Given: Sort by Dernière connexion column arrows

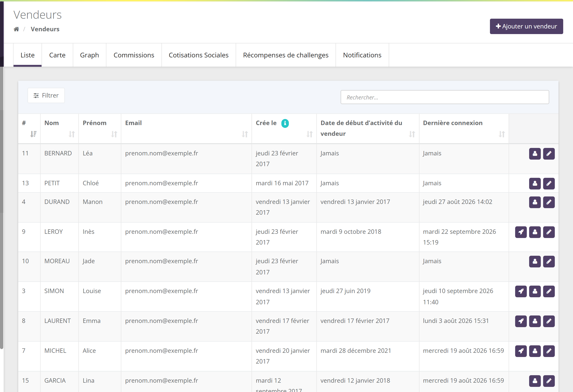Looking at the screenshot, I should (x=502, y=134).
